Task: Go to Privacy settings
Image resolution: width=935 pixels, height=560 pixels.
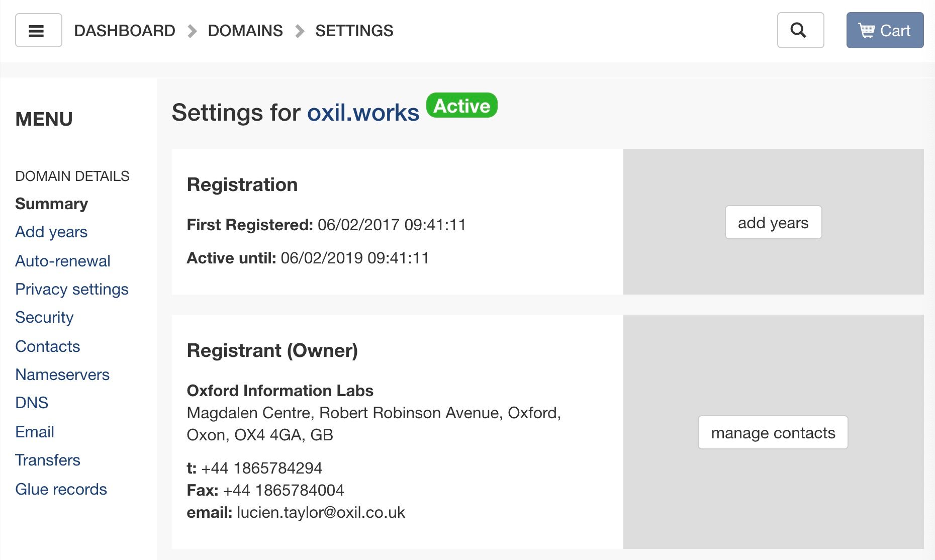Action: (72, 289)
